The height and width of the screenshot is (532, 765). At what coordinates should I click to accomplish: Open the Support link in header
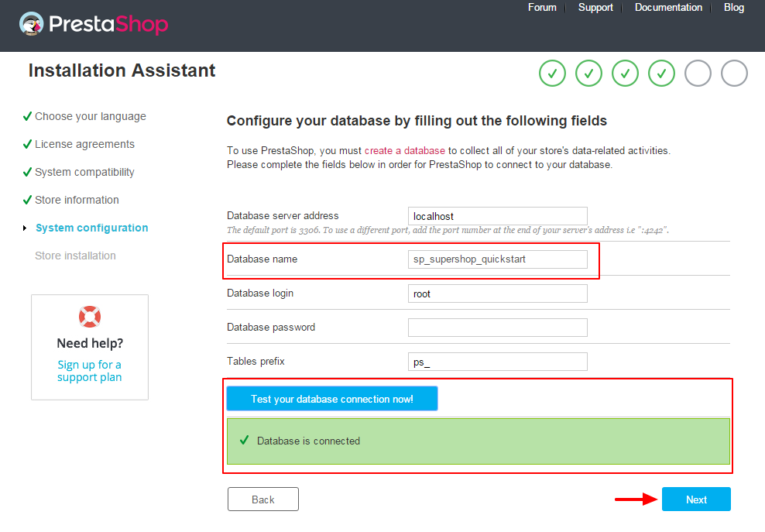point(595,7)
